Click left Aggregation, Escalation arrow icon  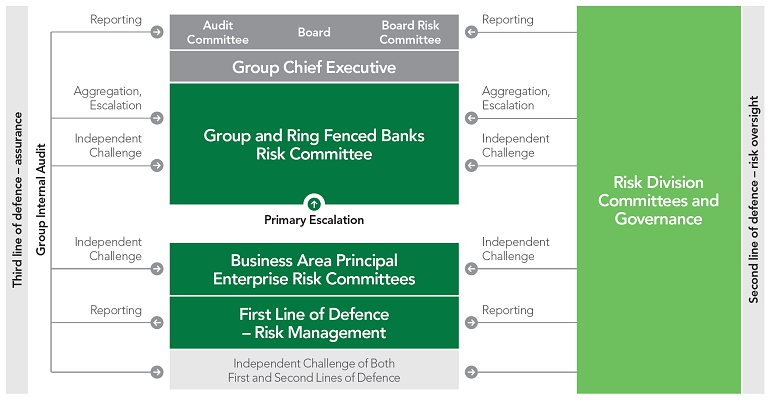point(157,118)
